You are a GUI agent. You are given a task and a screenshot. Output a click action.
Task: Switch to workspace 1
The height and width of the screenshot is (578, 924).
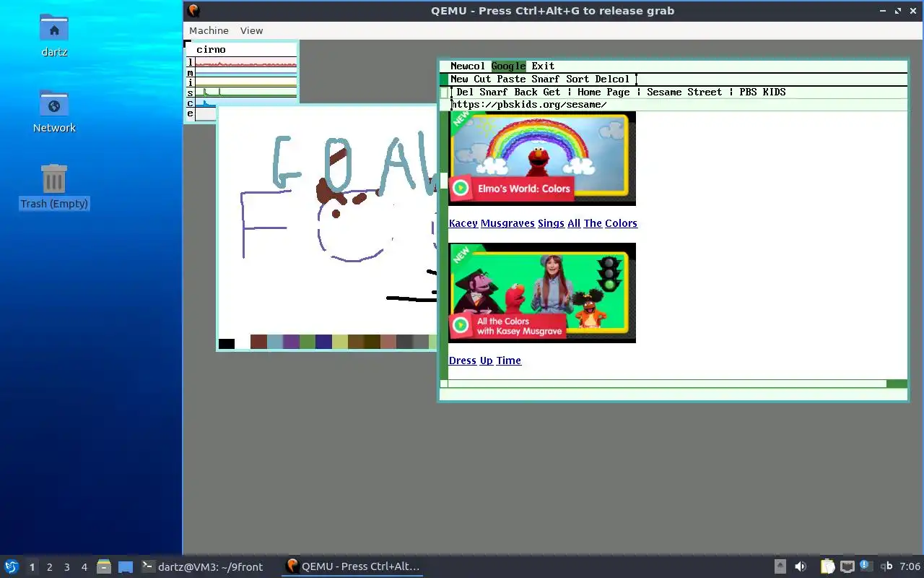(32, 567)
